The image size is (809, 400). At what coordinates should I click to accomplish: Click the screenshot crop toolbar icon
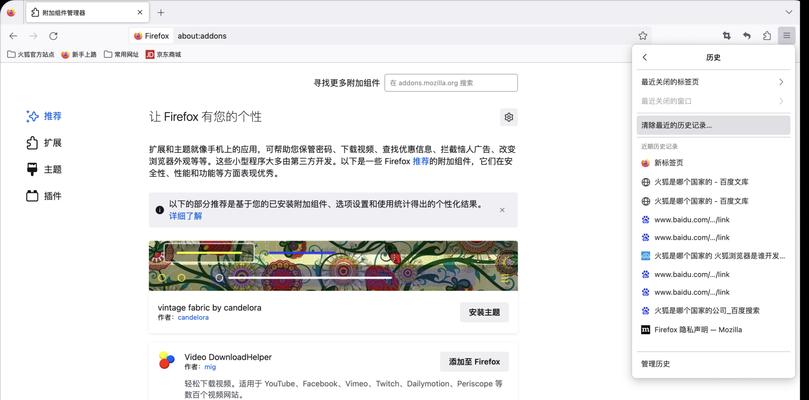[x=726, y=36]
